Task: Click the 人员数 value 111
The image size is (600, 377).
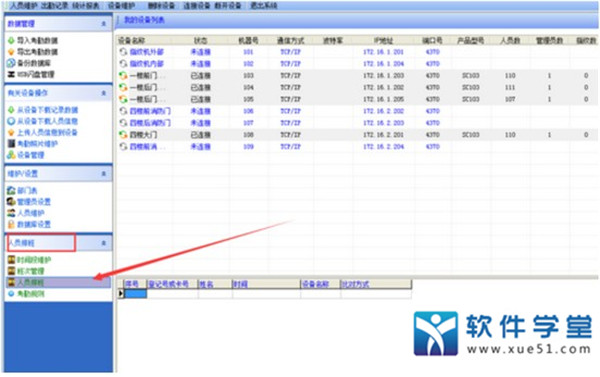Action: tap(510, 87)
